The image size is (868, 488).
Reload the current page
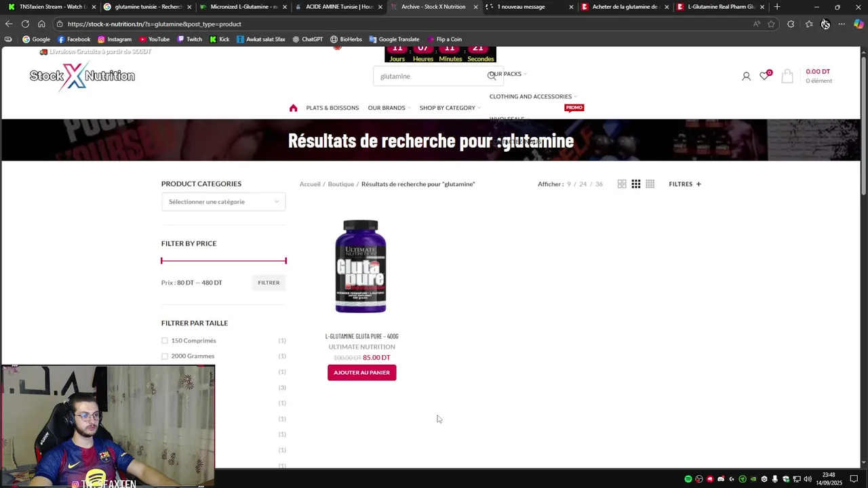point(25,24)
